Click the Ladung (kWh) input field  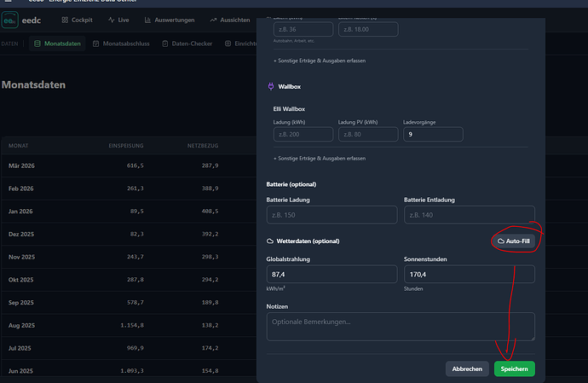(303, 134)
